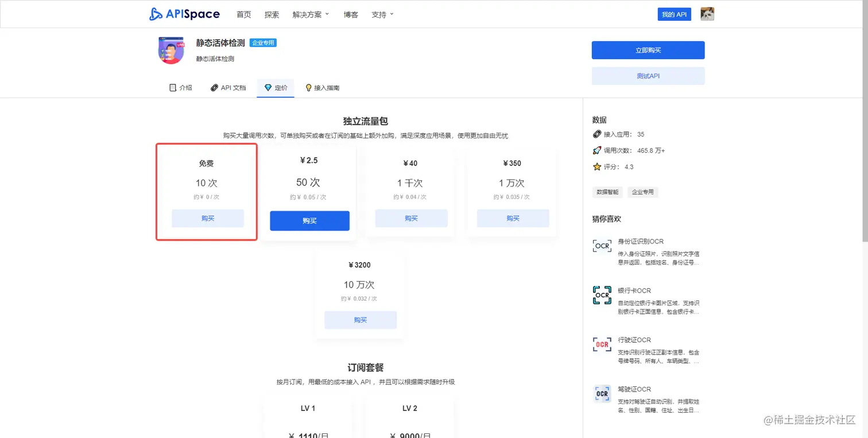Expand the 支持 dropdown menu
The width and height of the screenshot is (868, 438).
click(382, 15)
